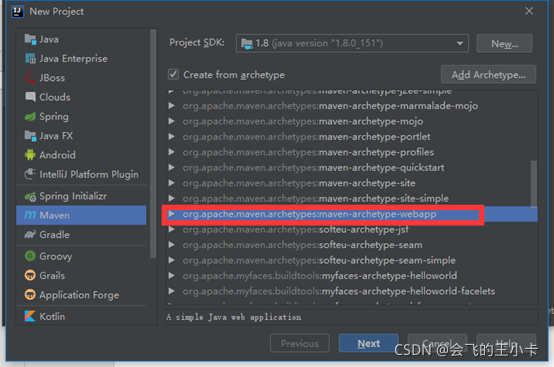The height and width of the screenshot is (367, 554).
Task: Click the Clouds speech-bubble icon
Action: click(x=30, y=97)
